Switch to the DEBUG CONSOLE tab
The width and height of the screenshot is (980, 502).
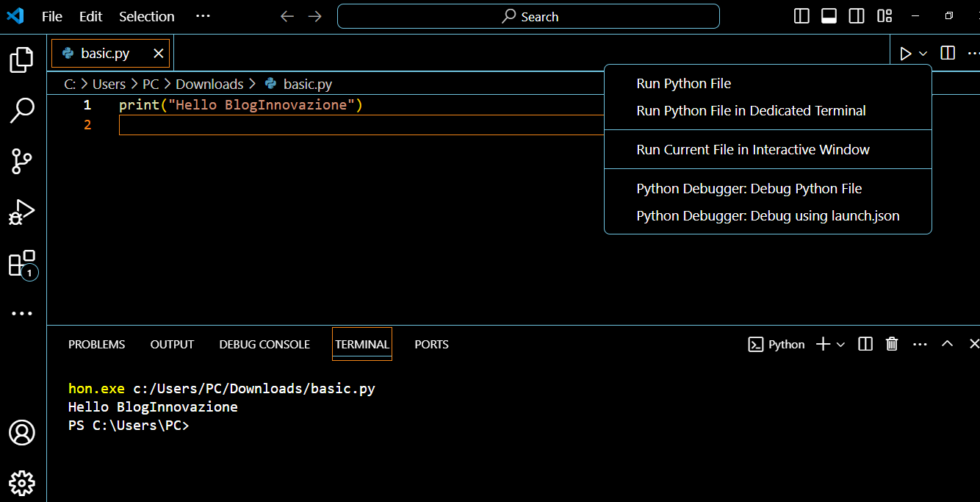point(264,344)
